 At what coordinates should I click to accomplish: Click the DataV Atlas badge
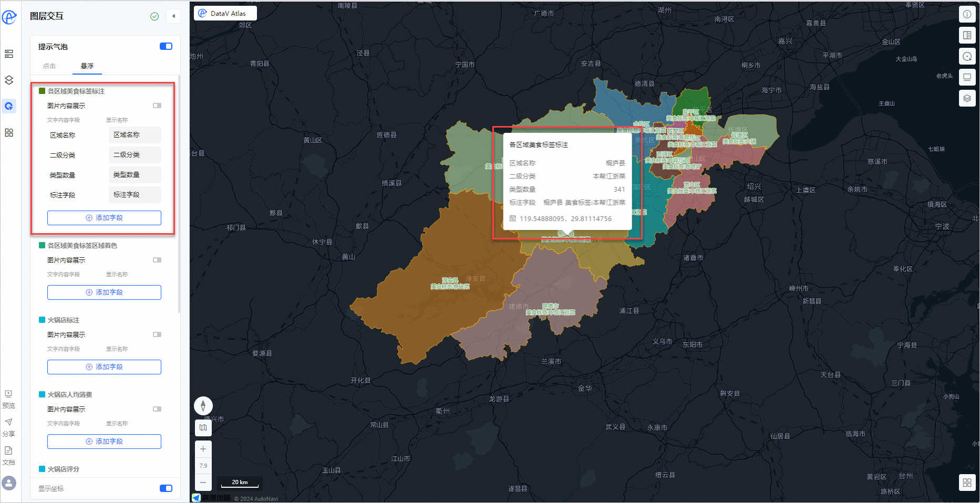coord(225,13)
